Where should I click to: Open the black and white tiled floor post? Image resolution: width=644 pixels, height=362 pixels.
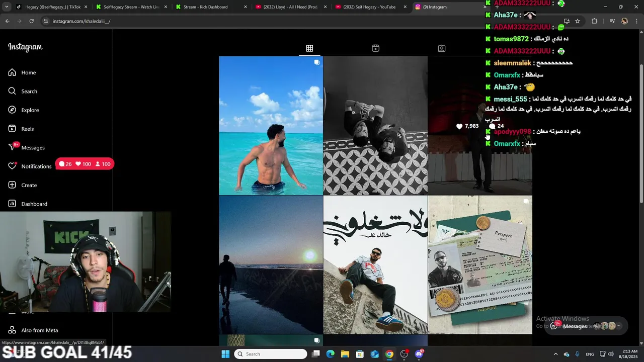point(375,125)
